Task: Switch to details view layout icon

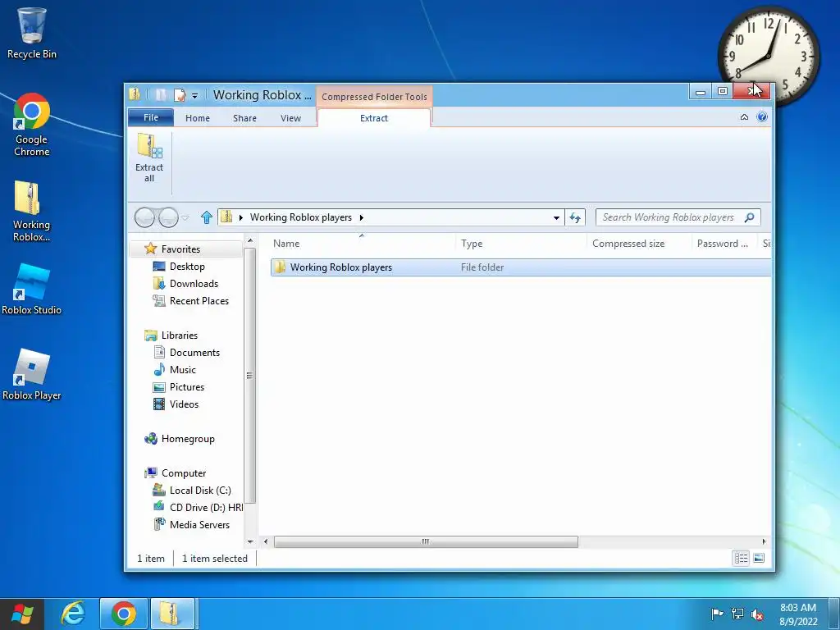Action: 741,558
